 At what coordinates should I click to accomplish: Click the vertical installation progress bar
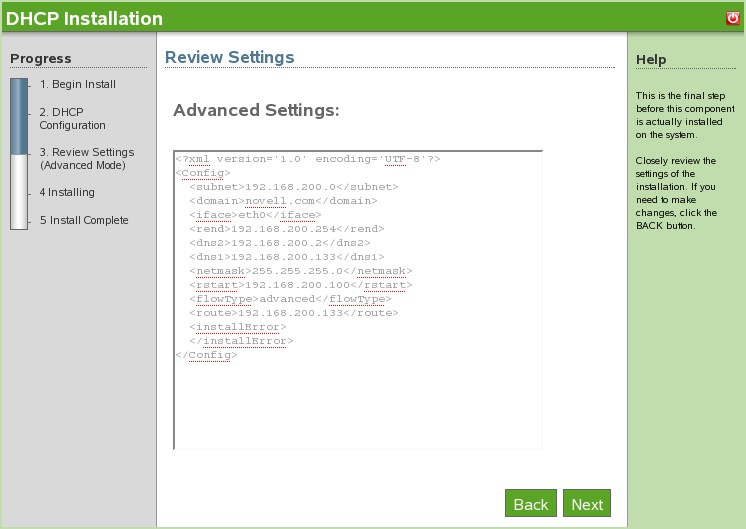[19, 154]
